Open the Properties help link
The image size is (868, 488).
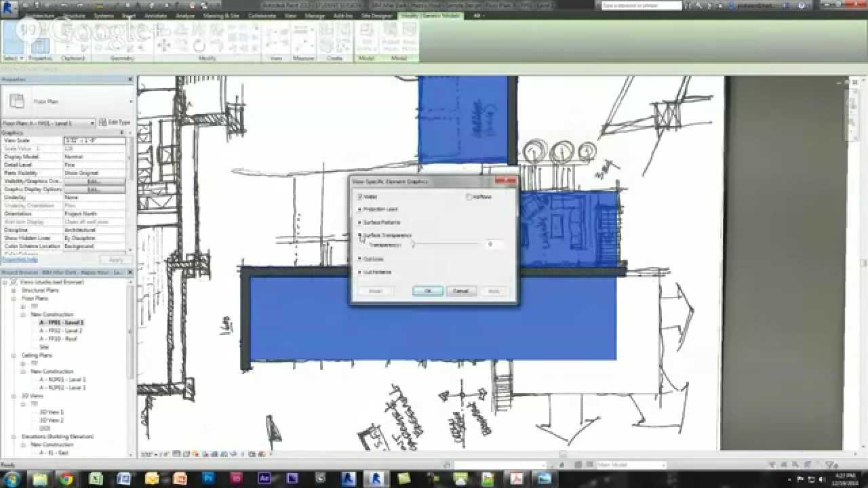(x=20, y=260)
